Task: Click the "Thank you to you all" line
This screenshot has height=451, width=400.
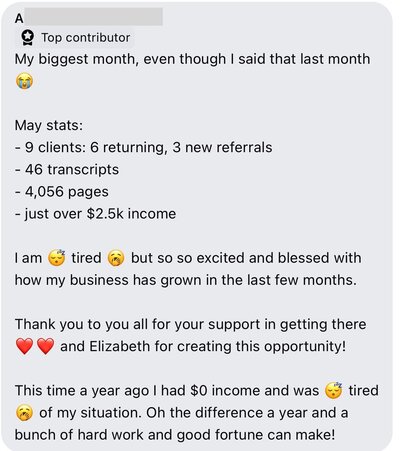Action: (190, 324)
